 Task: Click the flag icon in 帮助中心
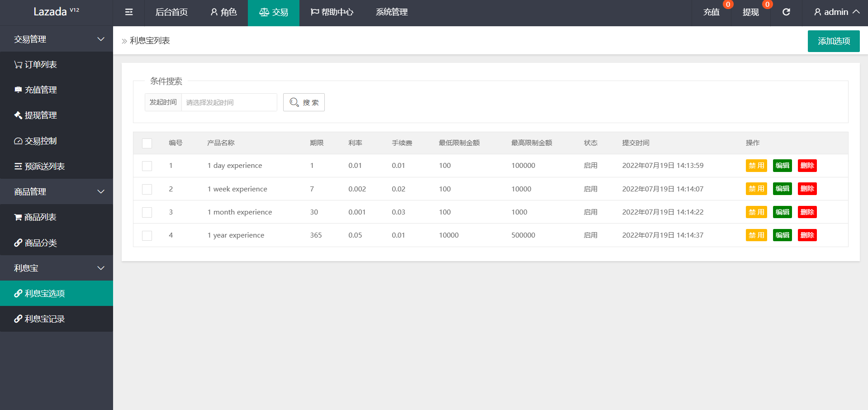(315, 12)
